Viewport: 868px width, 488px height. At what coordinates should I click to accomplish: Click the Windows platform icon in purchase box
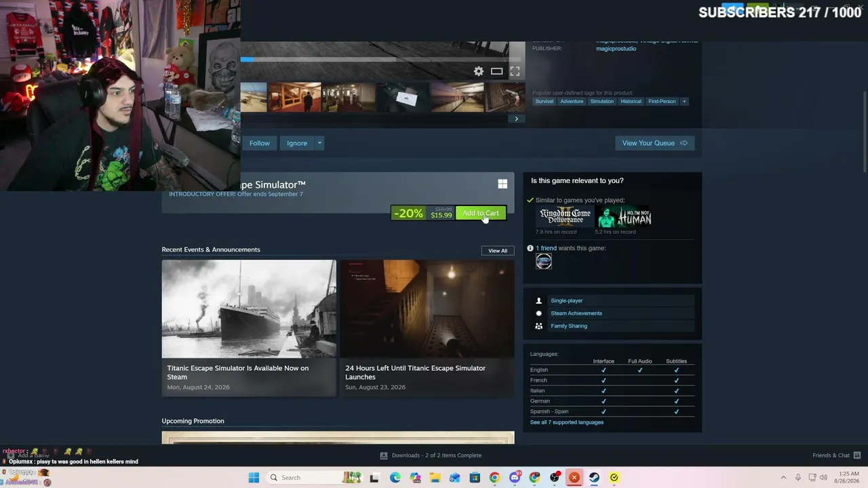click(502, 184)
